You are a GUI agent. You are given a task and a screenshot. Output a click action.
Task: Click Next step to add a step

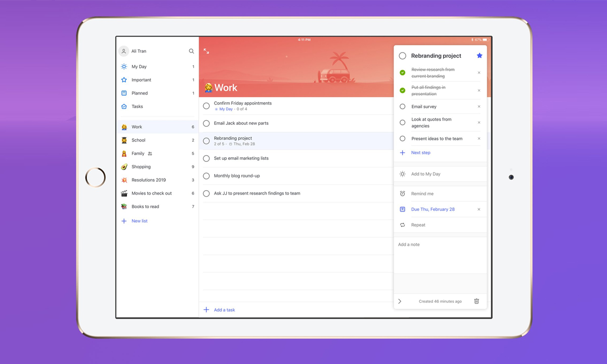pyautogui.click(x=421, y=153)
